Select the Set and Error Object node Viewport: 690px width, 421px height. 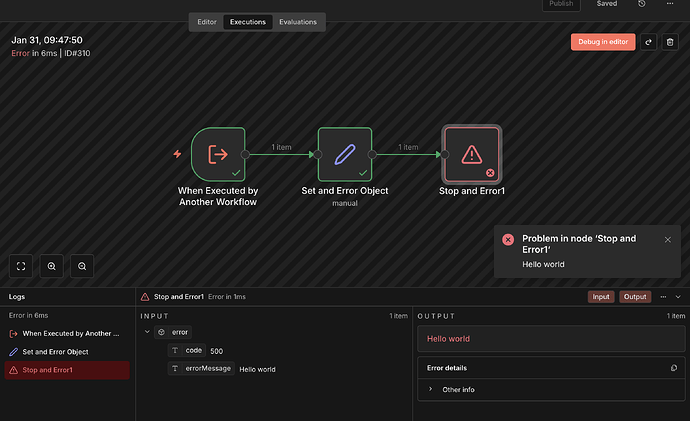click(x=345, y=155)
